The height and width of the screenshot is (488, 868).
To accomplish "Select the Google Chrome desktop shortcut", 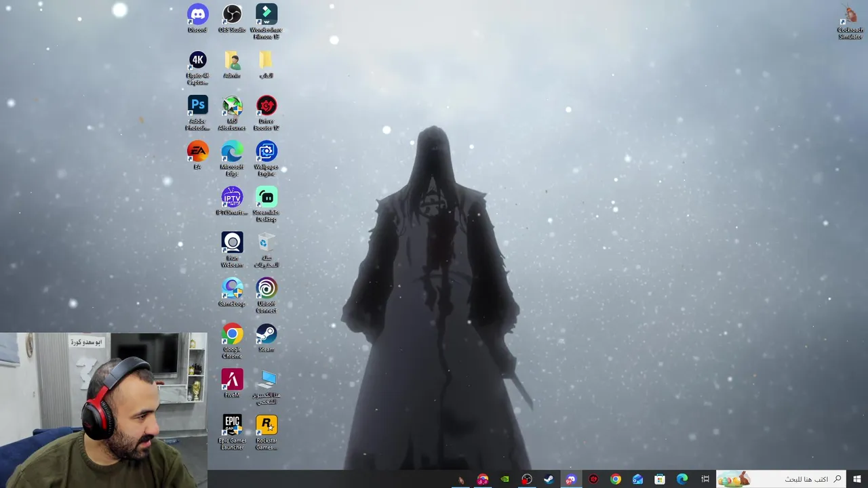I will 232,342.
